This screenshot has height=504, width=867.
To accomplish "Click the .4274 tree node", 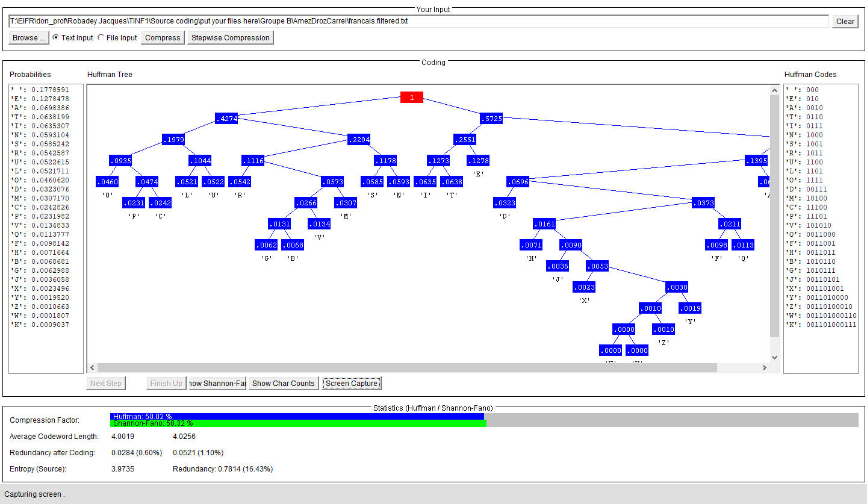I will (x=226, y=119).
